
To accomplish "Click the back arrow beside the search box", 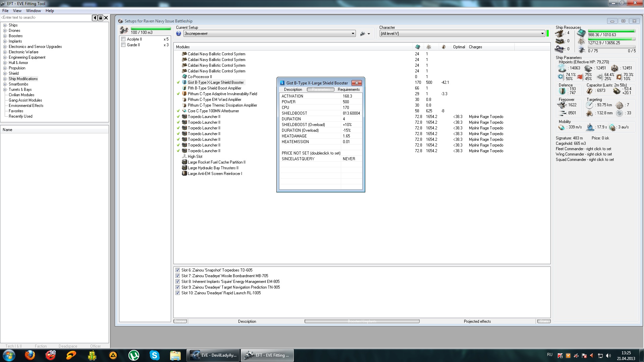I will tap(95, 18).
